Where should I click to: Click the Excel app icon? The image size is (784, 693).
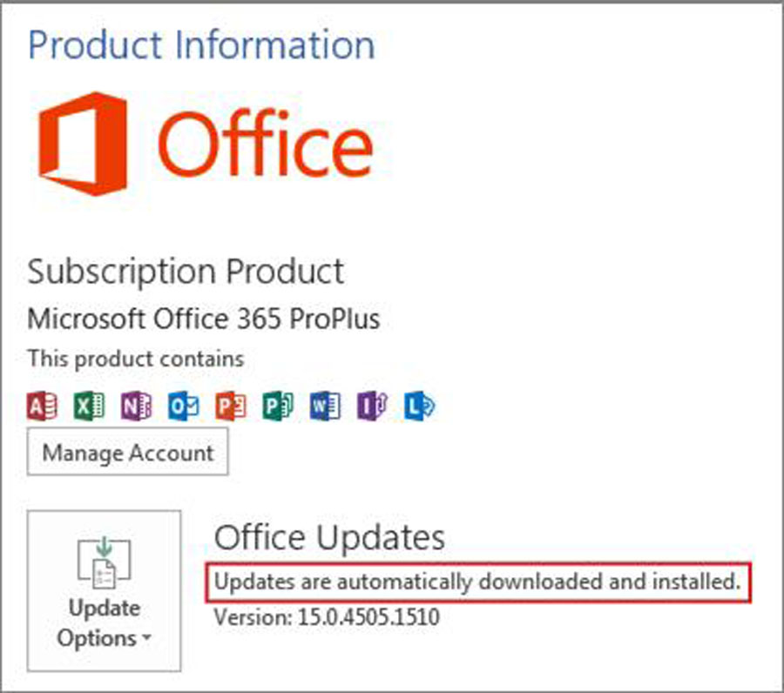pyautogui.click(x=89, y=406)
